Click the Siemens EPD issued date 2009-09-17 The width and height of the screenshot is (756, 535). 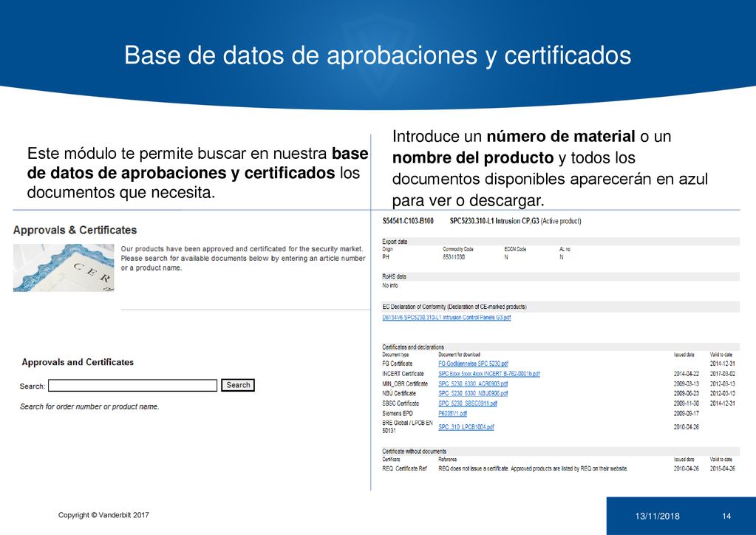[686, 414]
